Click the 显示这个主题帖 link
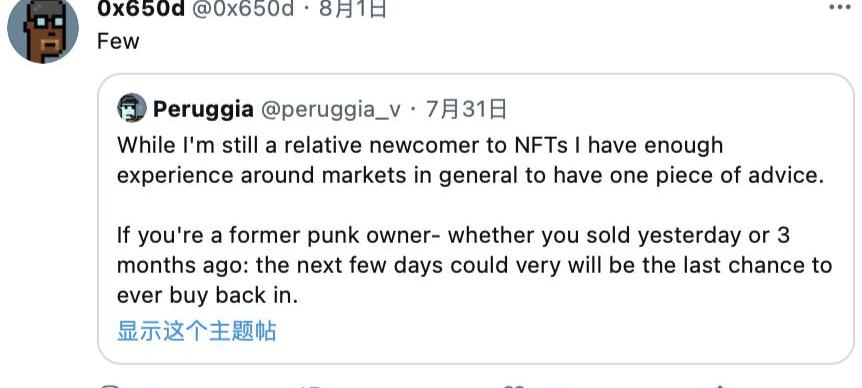This screenshot has height=388, width=862. click(x=196, y=331)
